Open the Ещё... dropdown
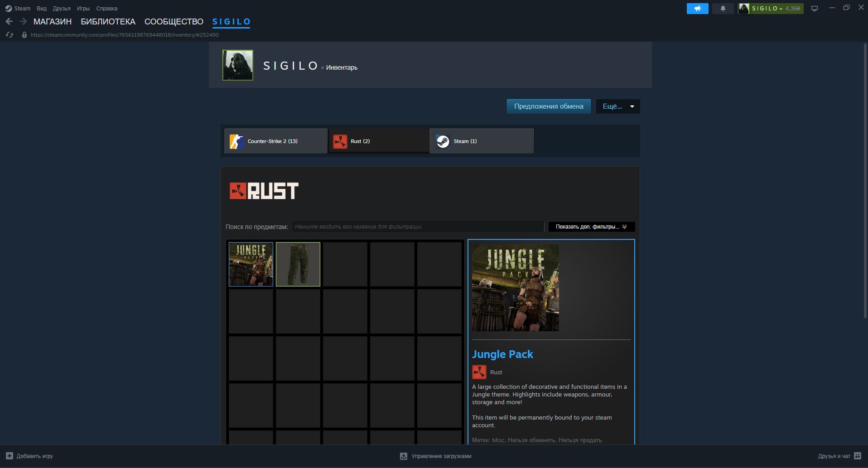The width and height of the screenshot is (868, 468). click(618, 106)
